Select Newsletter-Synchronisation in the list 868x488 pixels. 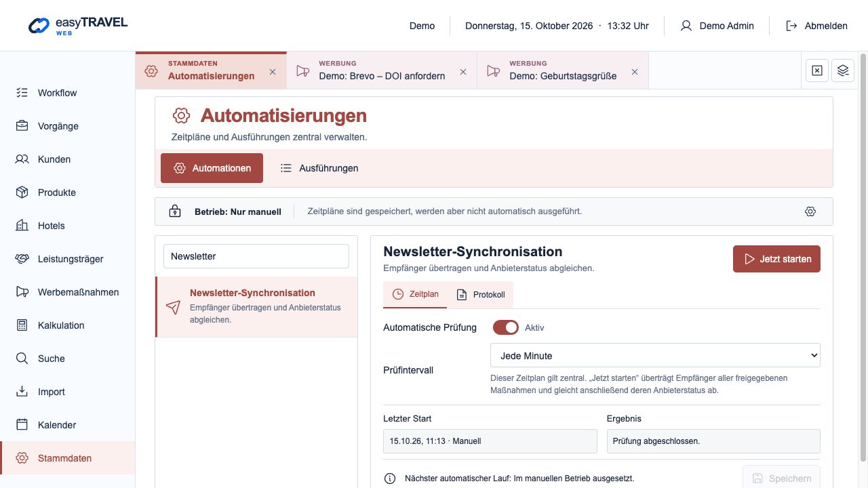(x=256, y=307)
